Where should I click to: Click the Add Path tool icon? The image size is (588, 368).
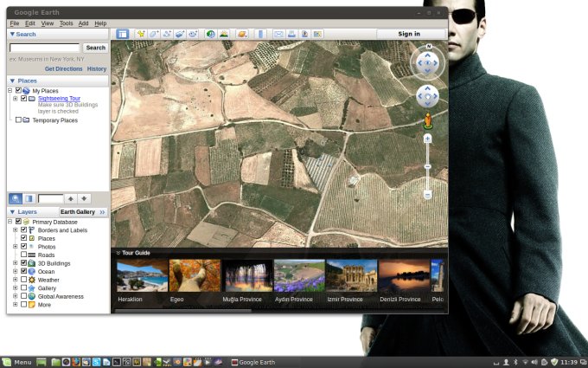[x=167, y=34]
